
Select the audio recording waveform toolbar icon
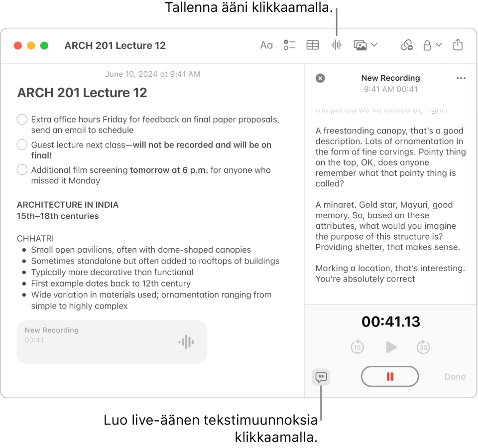click(336, 45)
